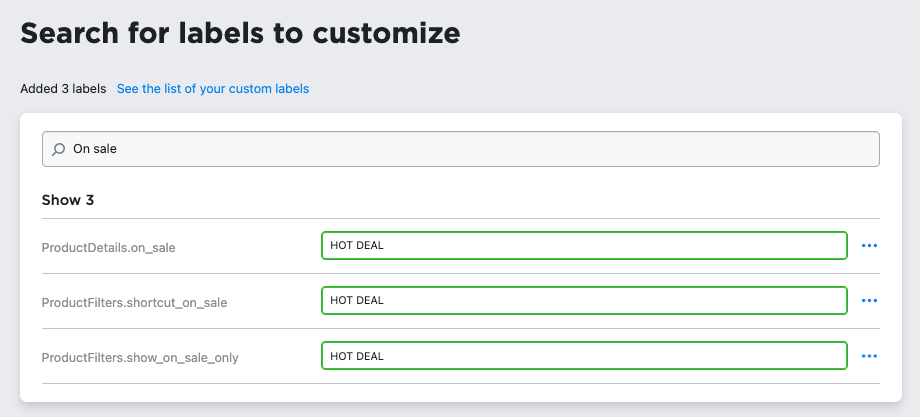This screenshot has height=417, width=920.
Task: Open 'See the list of your custom labels'
Action: (213, 89)
